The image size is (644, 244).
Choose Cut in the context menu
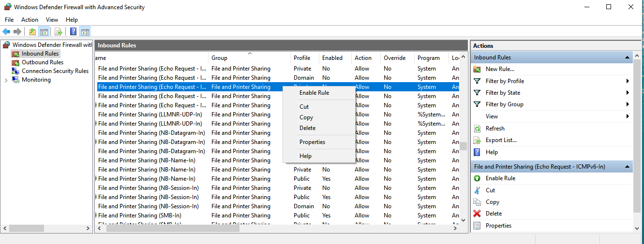(319, 107)
